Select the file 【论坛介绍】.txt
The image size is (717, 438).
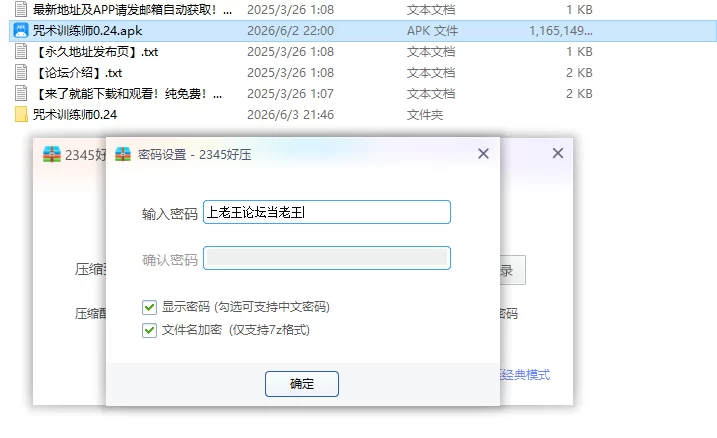[78, 73]
